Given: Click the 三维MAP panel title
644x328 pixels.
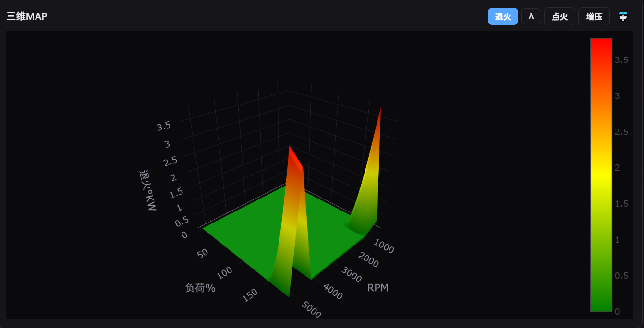Looking at the screenshot, I should (x=27, y=16).
